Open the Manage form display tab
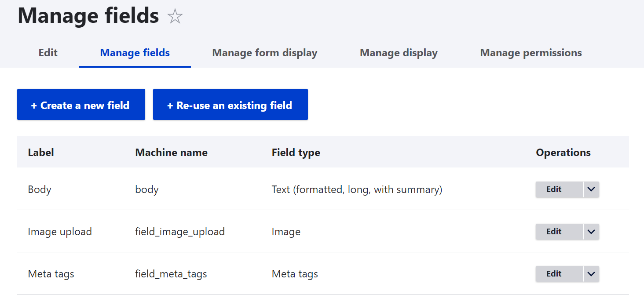The height and width of the screenshot is (302, 644). (264, 53)
